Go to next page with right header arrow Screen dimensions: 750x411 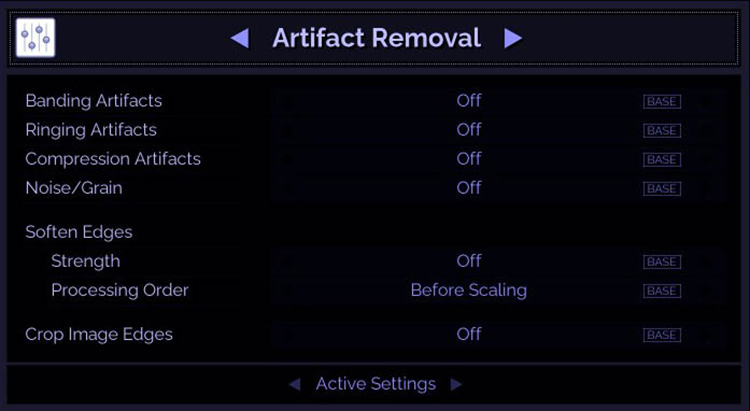click(513, 39)
